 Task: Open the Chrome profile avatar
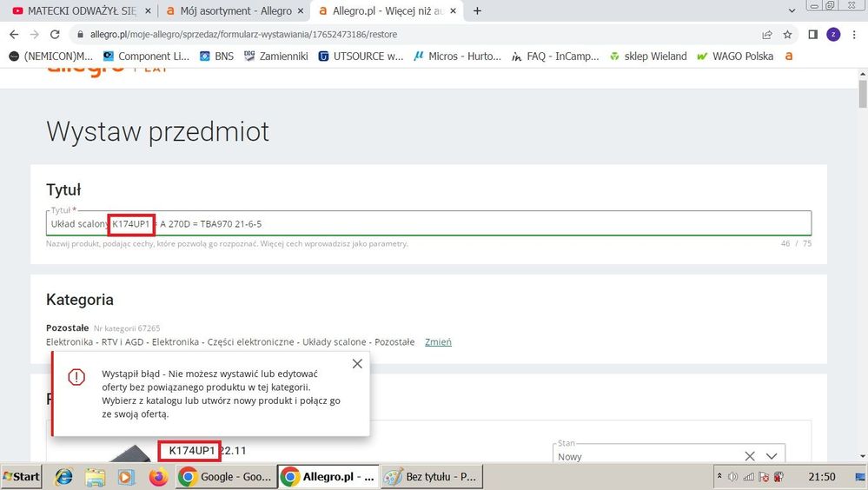833,35
